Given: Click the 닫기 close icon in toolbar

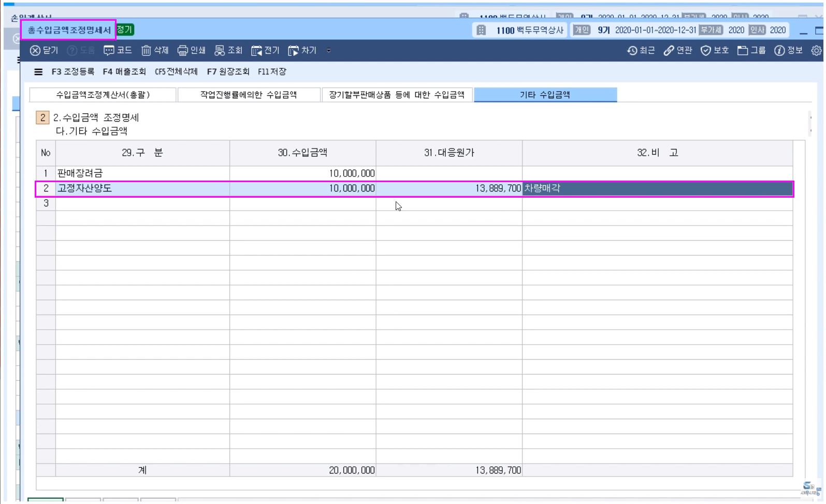Looking at the screenshot, I should pyautogui.click(x=35, y=51).
